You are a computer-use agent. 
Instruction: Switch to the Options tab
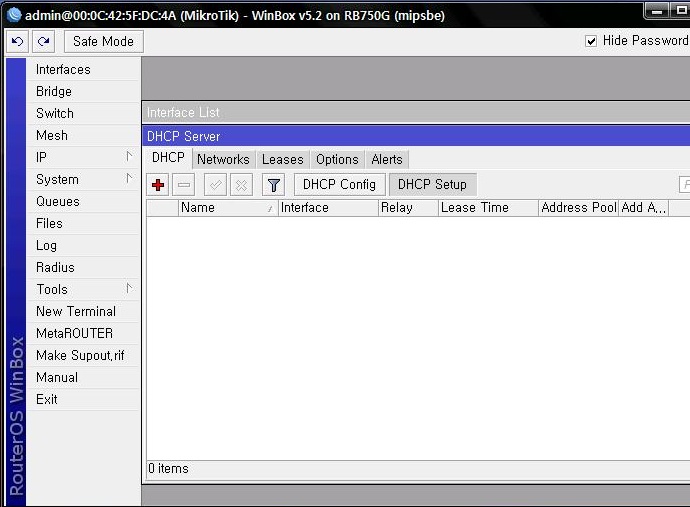pyautogui.click(x=337, y=159)
